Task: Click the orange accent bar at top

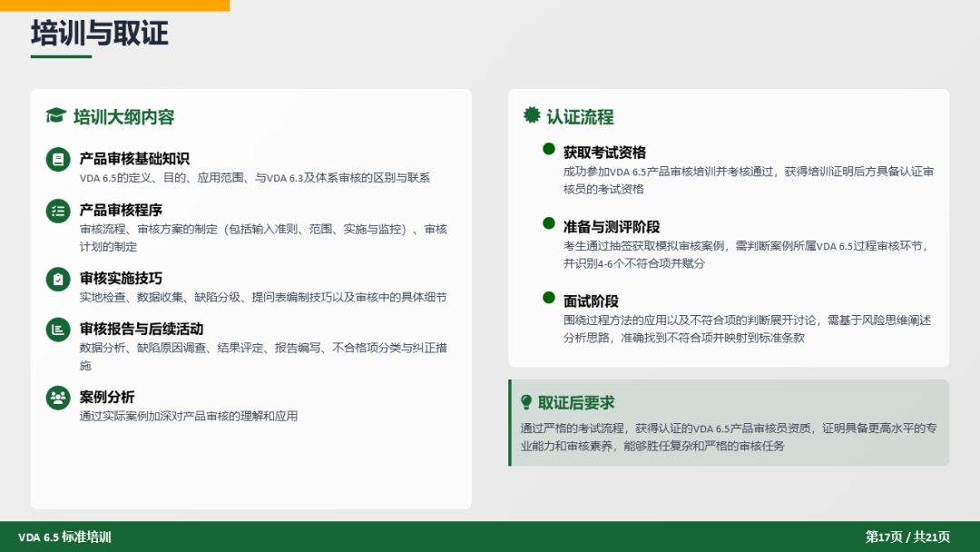Action: pyautogui.click(x=114, y=5)
